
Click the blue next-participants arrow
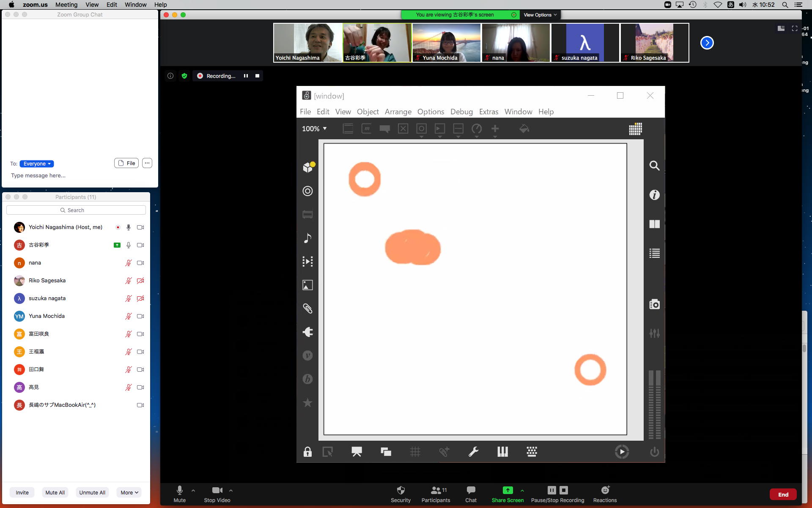[707, 43]
